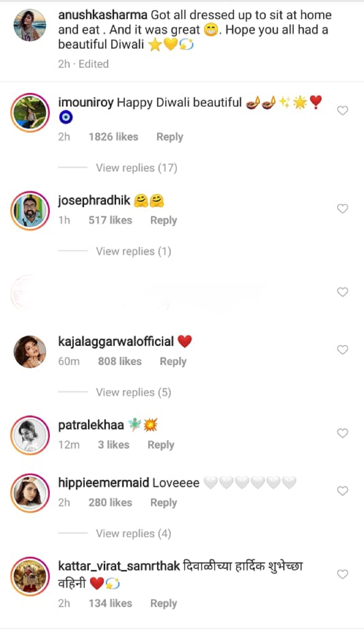Like kajalaggarwalofficial's heart comment

(342, 350)
